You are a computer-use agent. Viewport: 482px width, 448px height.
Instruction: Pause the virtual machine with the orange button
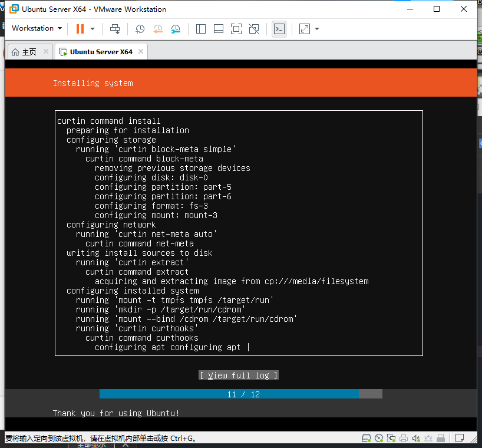(80, 29)
